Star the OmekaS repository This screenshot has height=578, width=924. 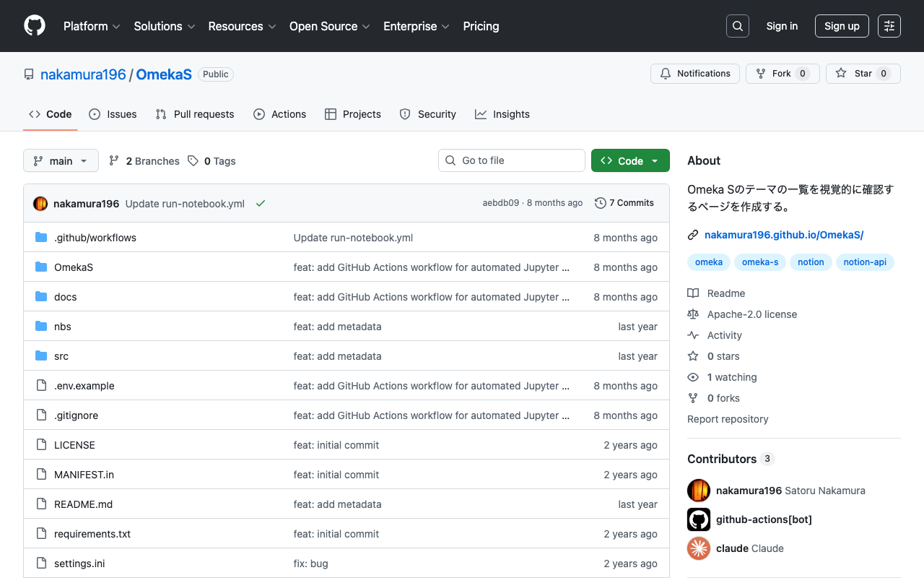(862, 74)
